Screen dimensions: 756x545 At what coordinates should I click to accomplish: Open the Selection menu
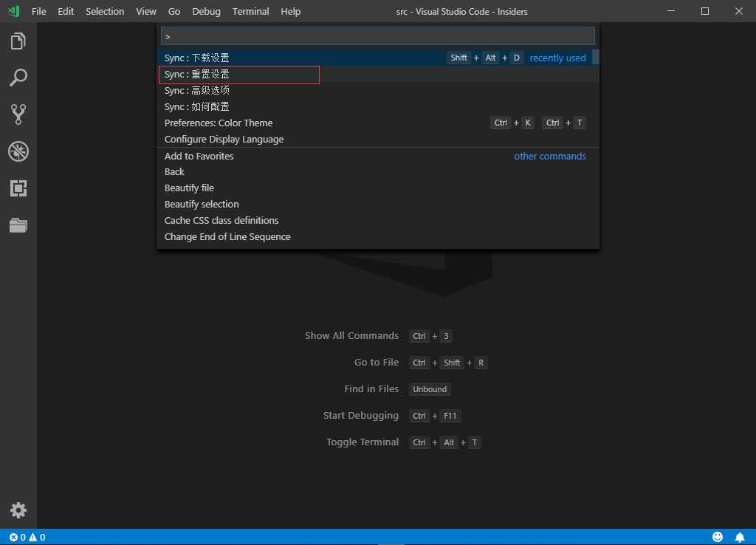coord(105,11)
